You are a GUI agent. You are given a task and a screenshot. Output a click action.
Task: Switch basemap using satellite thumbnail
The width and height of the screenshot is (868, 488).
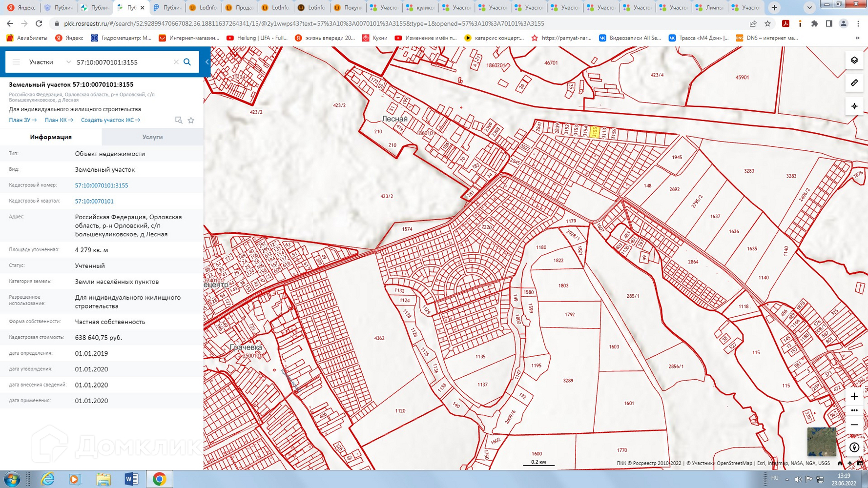(821, 442)
